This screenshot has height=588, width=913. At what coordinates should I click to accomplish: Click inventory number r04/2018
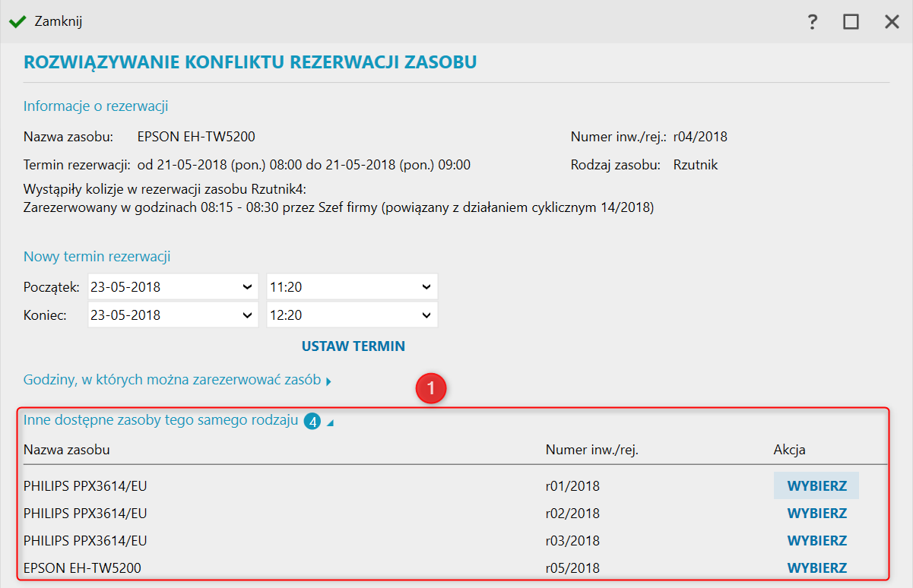pyautogui.click(x=700, y=138)
